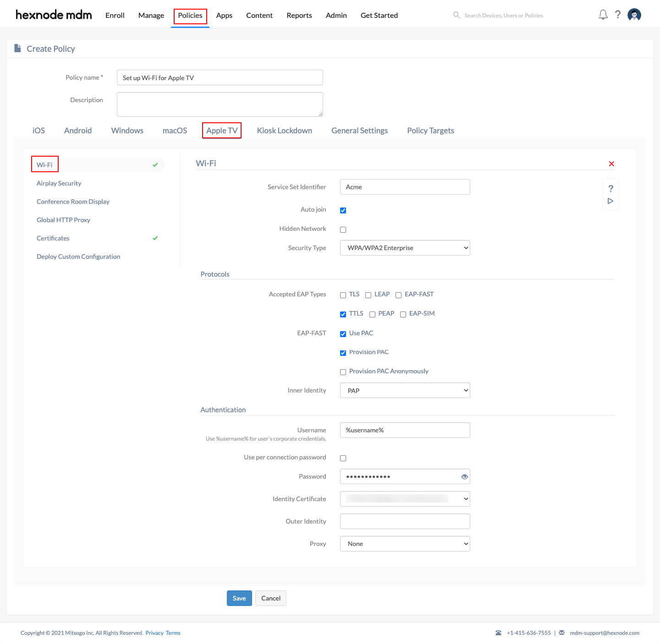Open the Admin menu
Image resolution: width=660 pixels, height=644 pixels.
[x=336, y=16]
